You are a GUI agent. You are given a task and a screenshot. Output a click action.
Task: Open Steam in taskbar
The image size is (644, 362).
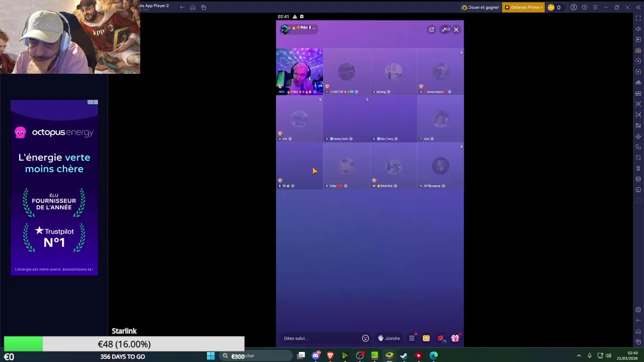(404, 356)
